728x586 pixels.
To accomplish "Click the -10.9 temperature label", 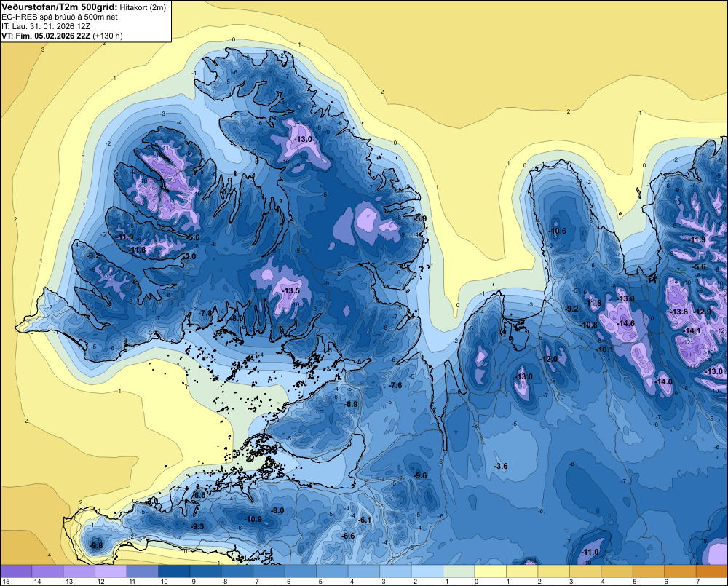I will click(x=253, y=519).
